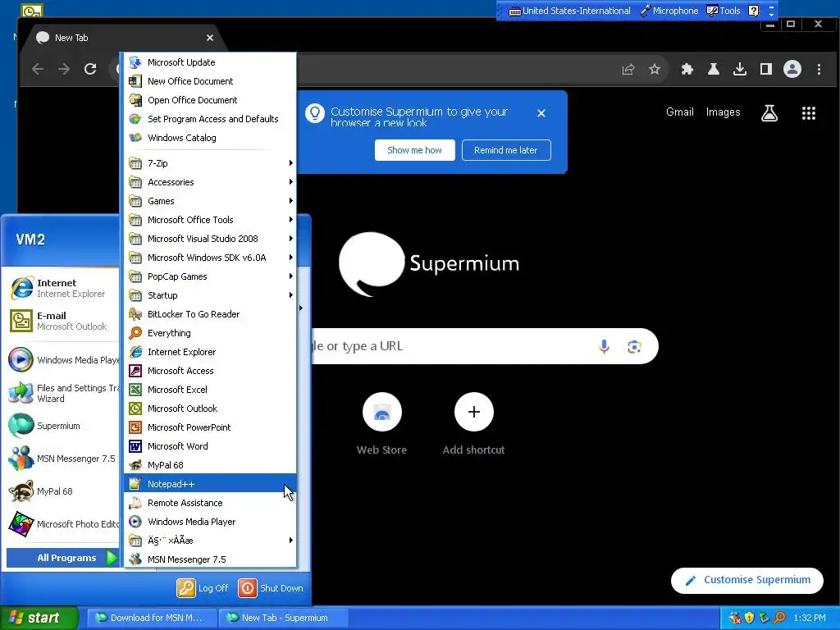
Task: Click the Log Off button
Action: point(203,587)
